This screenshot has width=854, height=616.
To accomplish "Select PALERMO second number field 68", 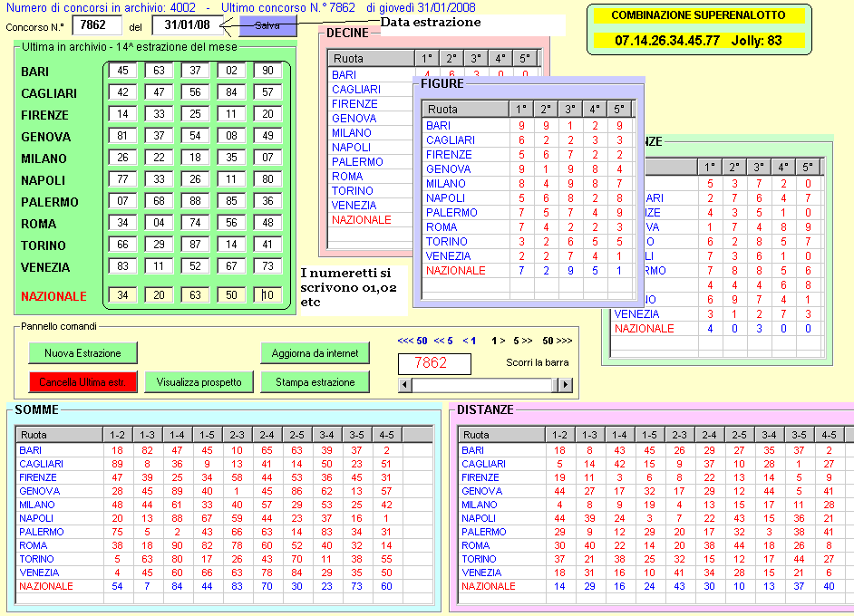I will [159, 201].
